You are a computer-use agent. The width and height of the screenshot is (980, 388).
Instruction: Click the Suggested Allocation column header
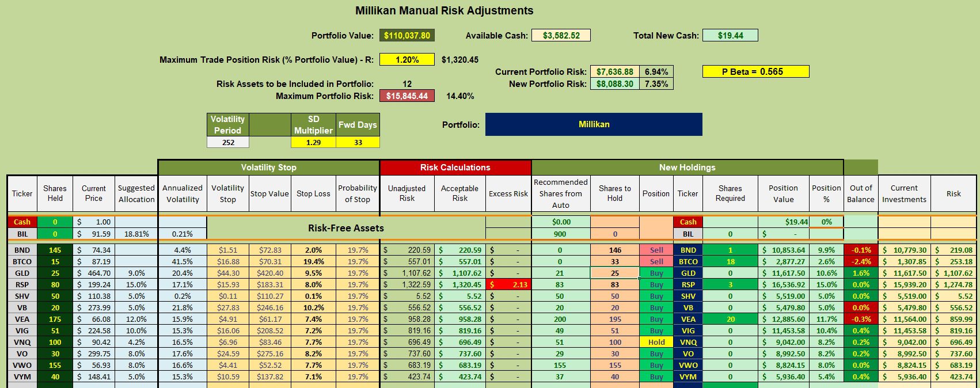point(136,194)
